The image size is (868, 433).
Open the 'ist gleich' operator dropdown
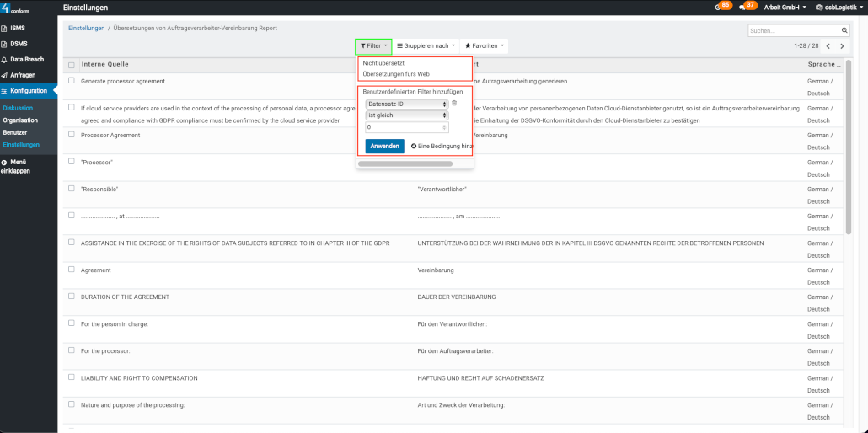pos(407,115)
